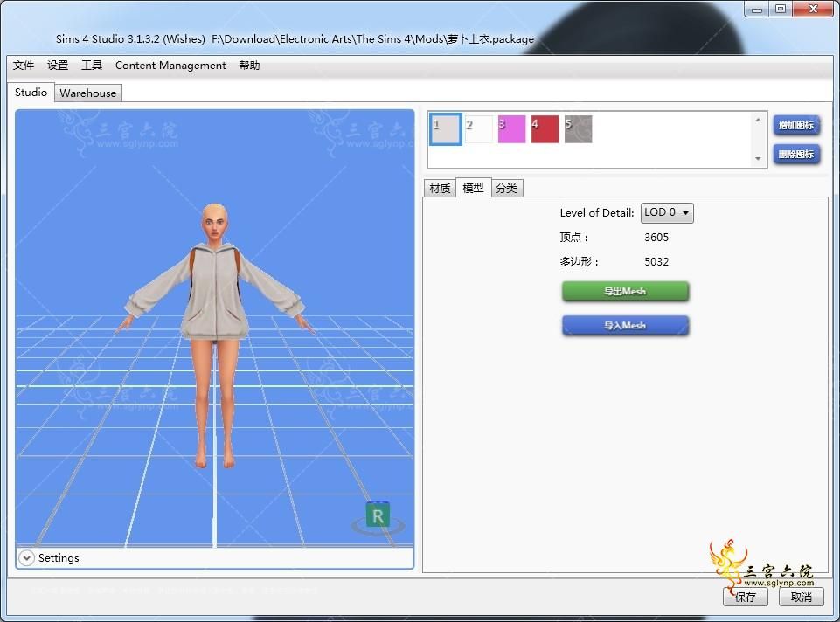The width and height of the screenshot is (840, 622).
Task: Select swatch 5 gray thumbnail
Action: 578,129
